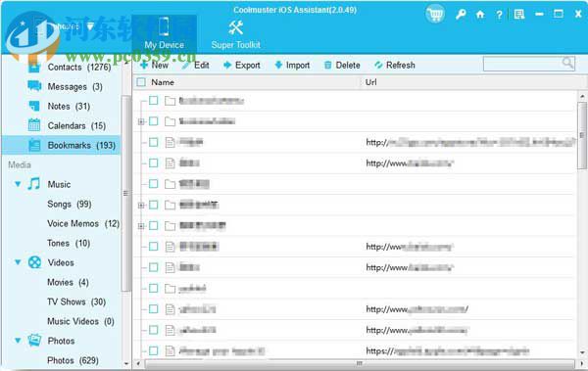This screenshot has height=371, width=588.
Task: Refresh the bookmarks list
Action: 395,66
